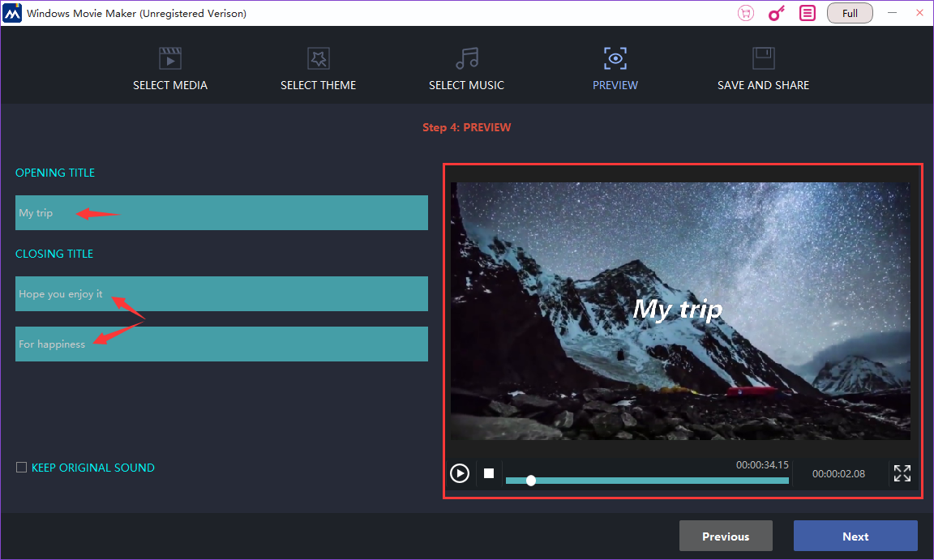The image size is (934, 560).
Task: Click the Preview eye icon
Action: (x=615, y=59)
